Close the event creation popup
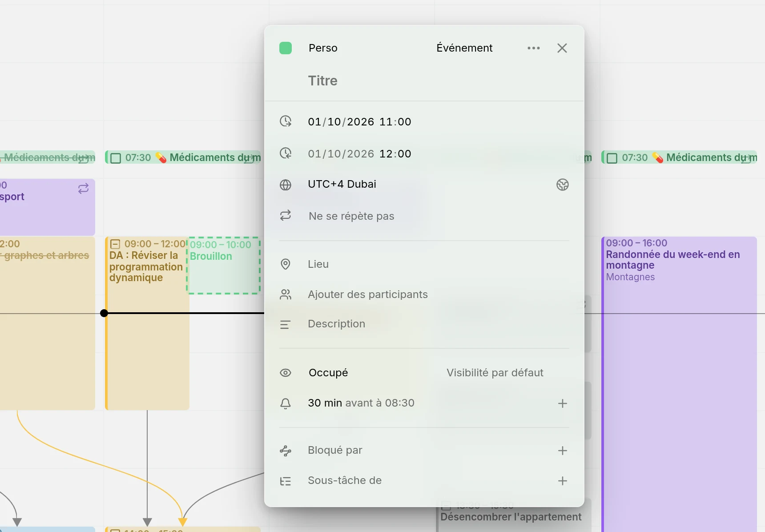The width and height of the screenshot is (765, 532). [562, 48]
